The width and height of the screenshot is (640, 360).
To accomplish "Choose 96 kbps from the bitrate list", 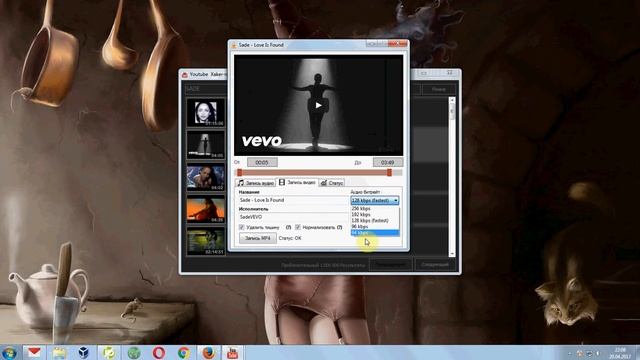I will pos(375,227).
